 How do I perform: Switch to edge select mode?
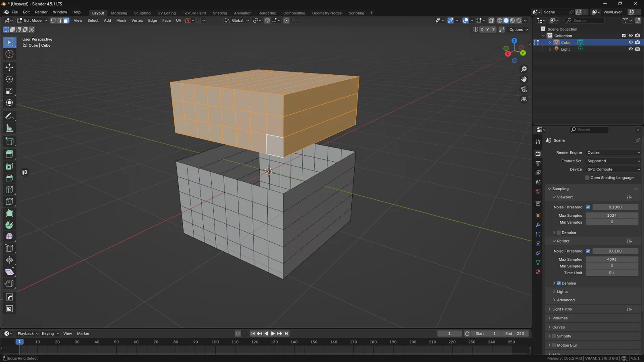coord(60,21)
